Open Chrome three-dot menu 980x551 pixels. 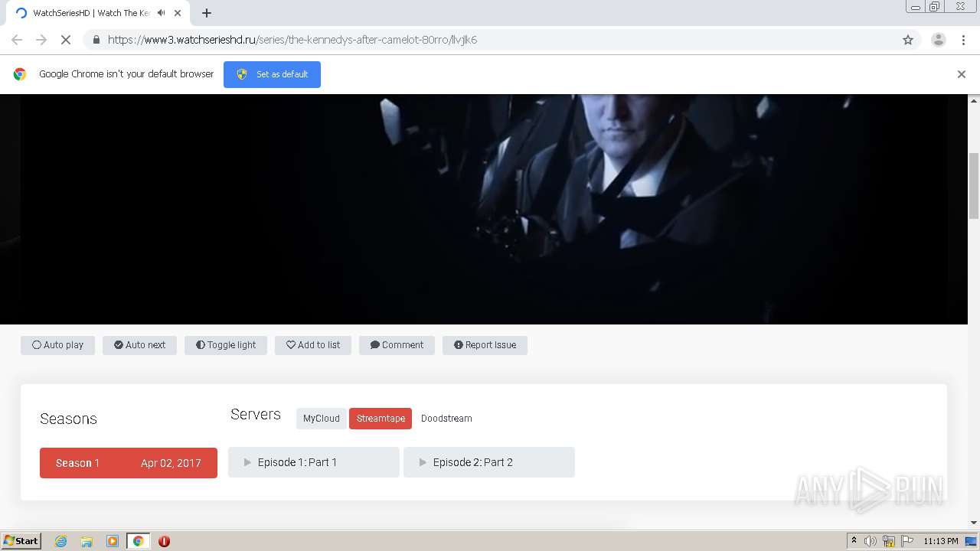tap(963, 40)
